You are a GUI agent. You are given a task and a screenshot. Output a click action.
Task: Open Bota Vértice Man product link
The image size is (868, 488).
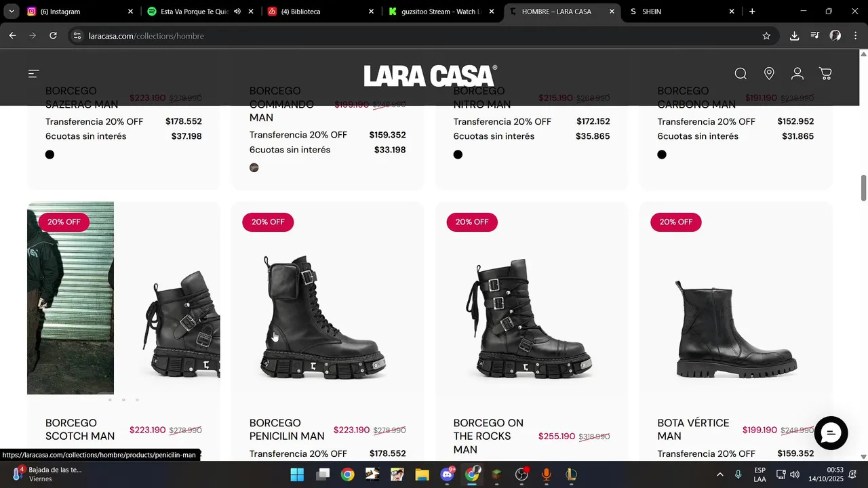[x=693, y=430]
